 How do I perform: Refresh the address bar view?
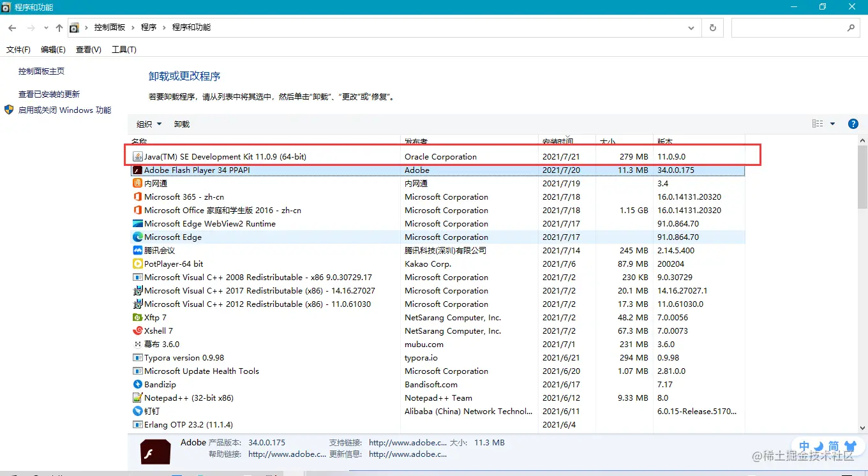[713, 28]
